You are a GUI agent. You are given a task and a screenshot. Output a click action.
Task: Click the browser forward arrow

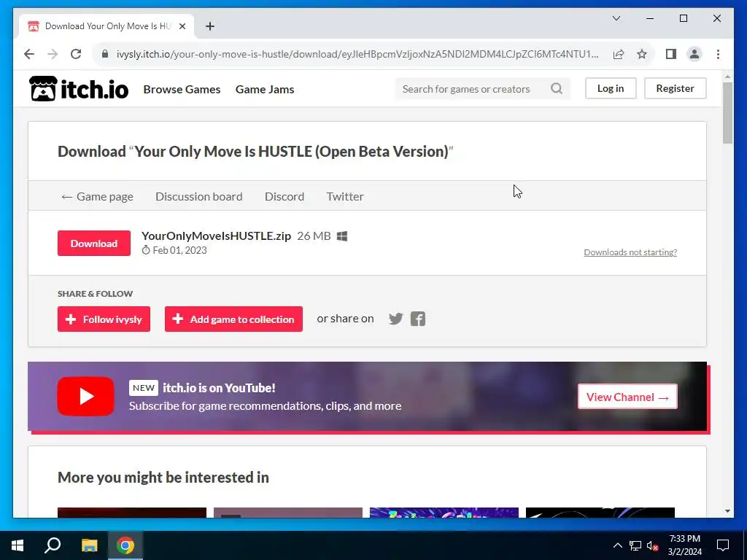click(53, 54)
